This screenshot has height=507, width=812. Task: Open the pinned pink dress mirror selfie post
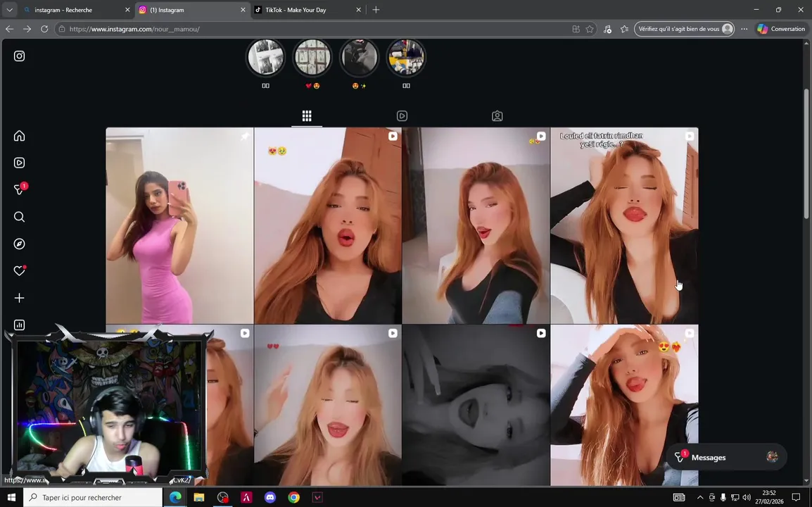pos(179,225)
